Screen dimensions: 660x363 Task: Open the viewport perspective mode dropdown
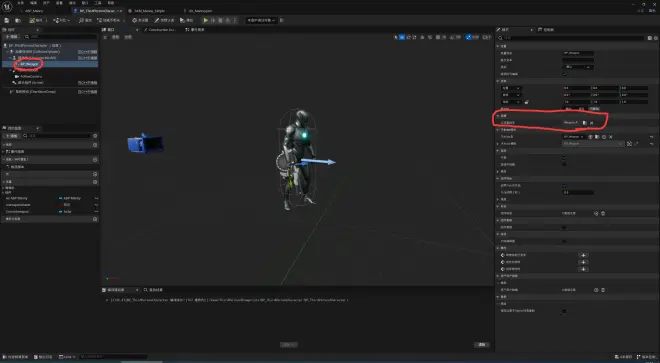click(115, 37)
